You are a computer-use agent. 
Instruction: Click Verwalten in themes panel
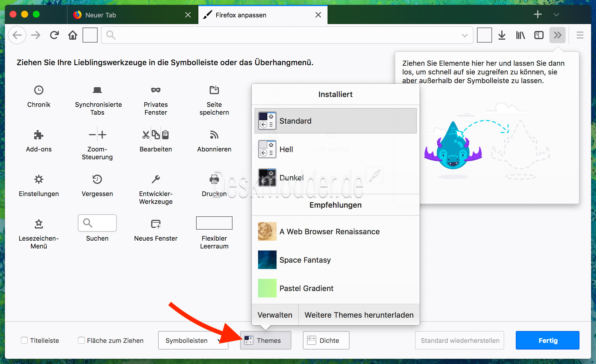point(275,315)
